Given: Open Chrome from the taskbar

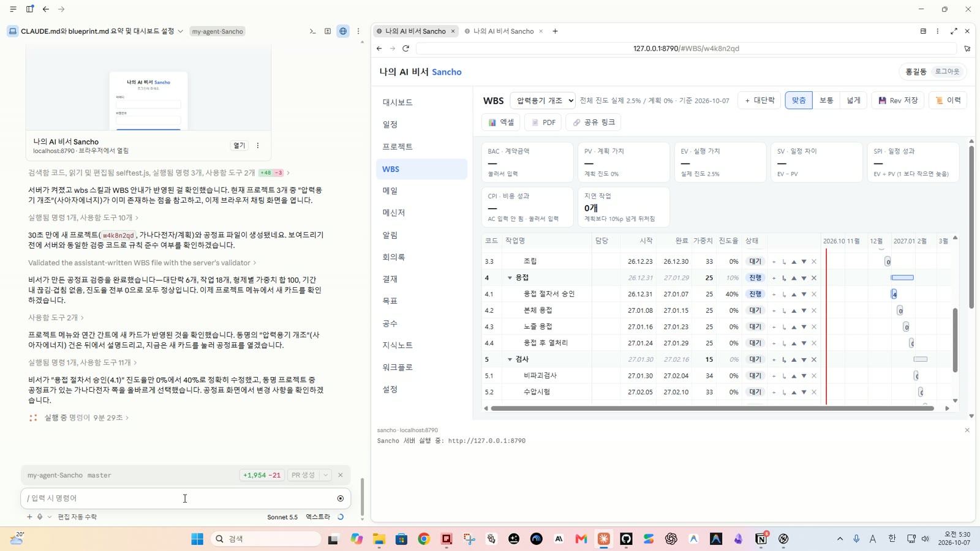Looking at the screenshot, I should (x=424, y=539).
